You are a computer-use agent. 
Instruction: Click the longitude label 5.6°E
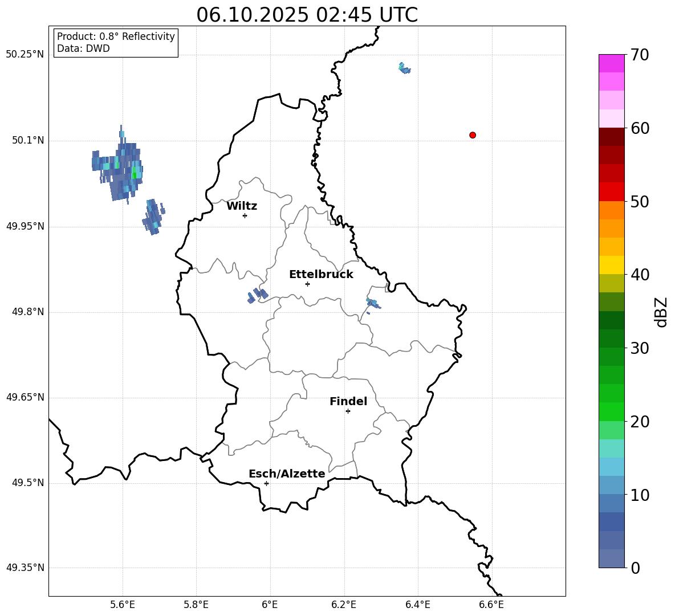[123, 605]
